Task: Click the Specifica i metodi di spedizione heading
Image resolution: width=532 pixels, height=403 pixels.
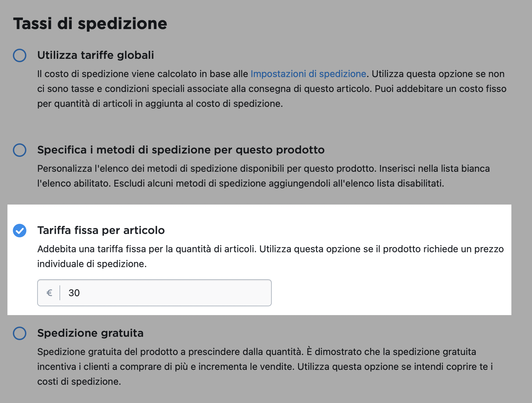Action: 181,150
